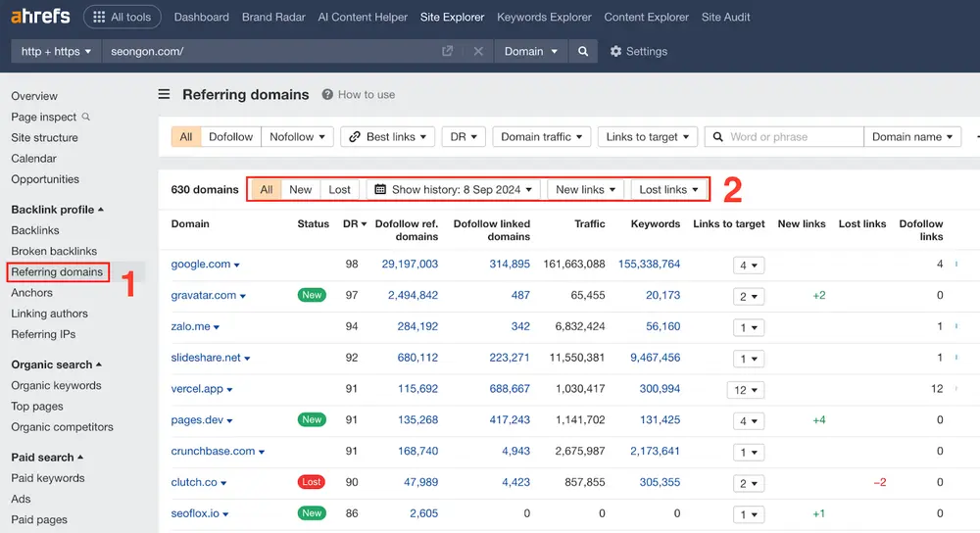This screenshot has width=980, height=533.
Task: Click Page inspect magnifier icon in sidebar
Action: click(x=86, y=117)
